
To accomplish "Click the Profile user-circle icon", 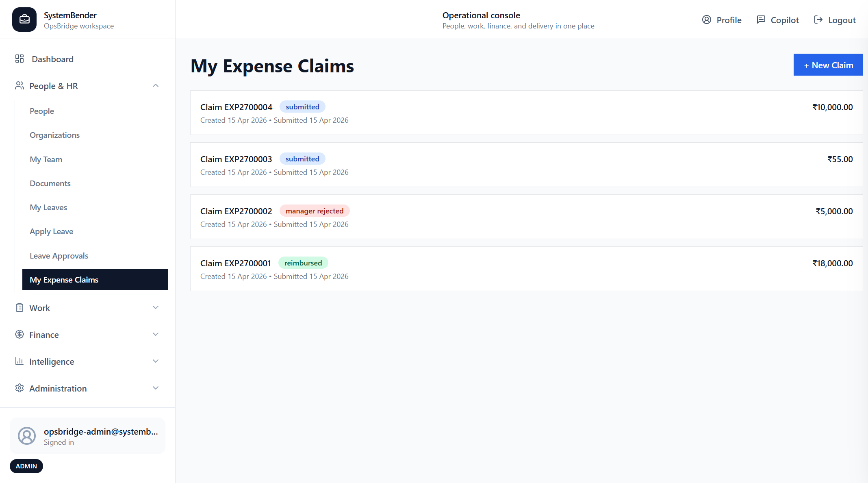I will [707, 20].
